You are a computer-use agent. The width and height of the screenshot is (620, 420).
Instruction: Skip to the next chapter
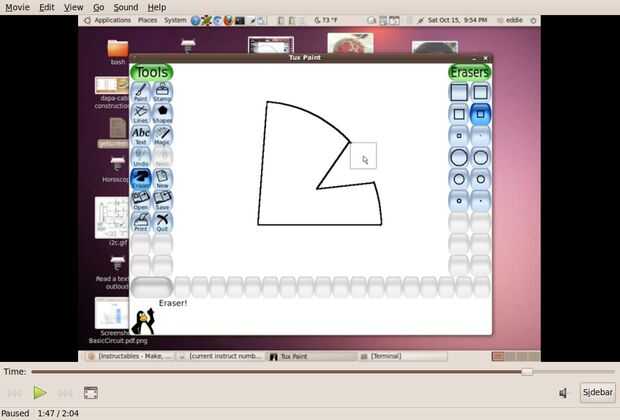[65, 393]
